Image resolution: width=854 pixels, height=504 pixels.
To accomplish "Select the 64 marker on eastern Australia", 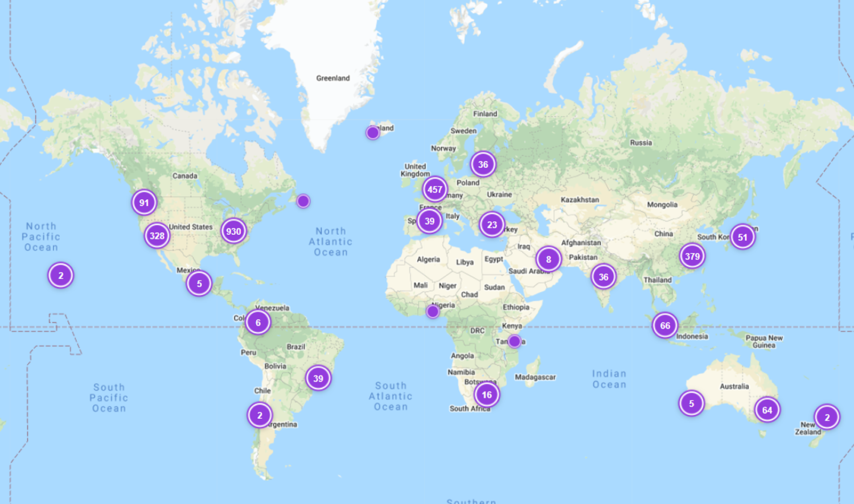I will click(767, 409).
